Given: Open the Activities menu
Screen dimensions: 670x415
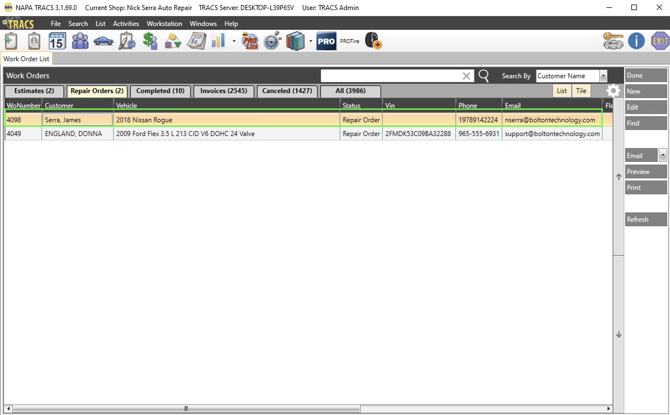Looking at the screenshot, I should [126, 24].
